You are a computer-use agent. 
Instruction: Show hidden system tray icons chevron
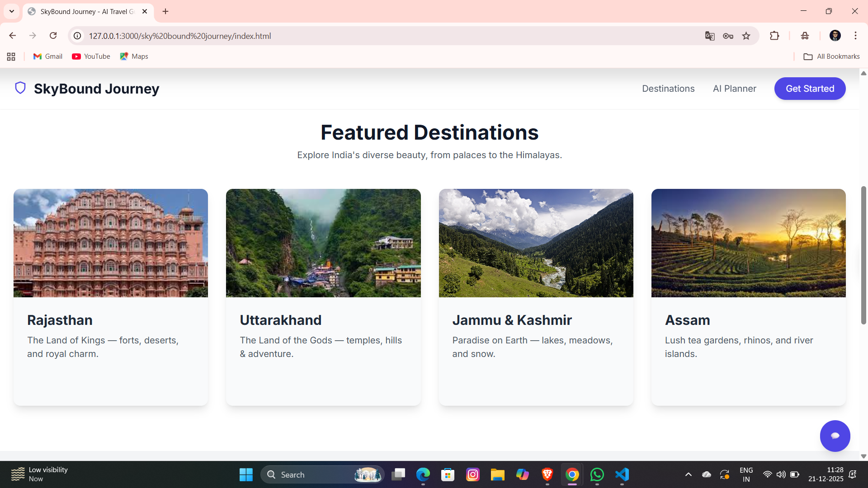point(688,474)
